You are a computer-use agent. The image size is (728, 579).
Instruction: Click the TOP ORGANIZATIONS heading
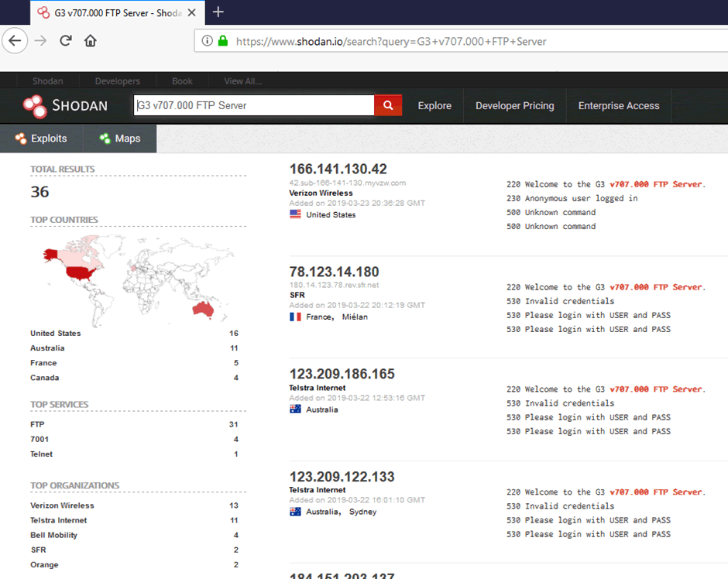[75, 485]
